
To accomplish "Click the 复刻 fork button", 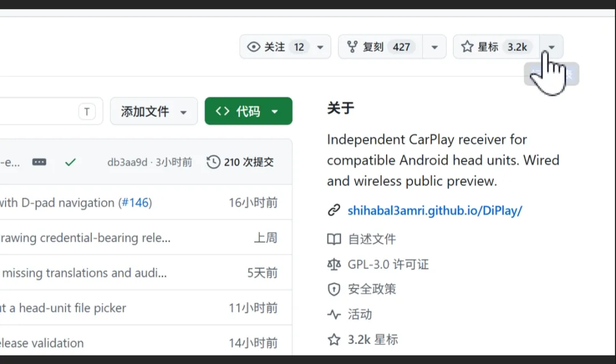I will pos(380,47).
